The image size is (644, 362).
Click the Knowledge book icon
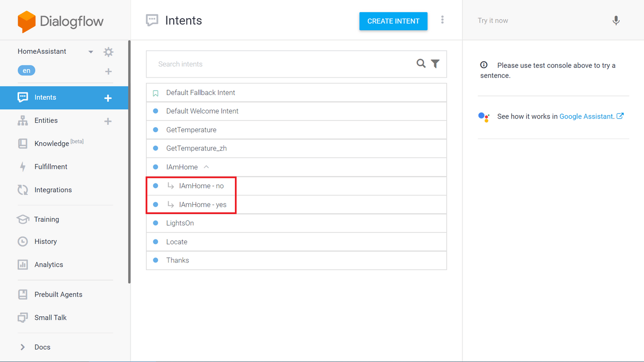tap(23, 144)
